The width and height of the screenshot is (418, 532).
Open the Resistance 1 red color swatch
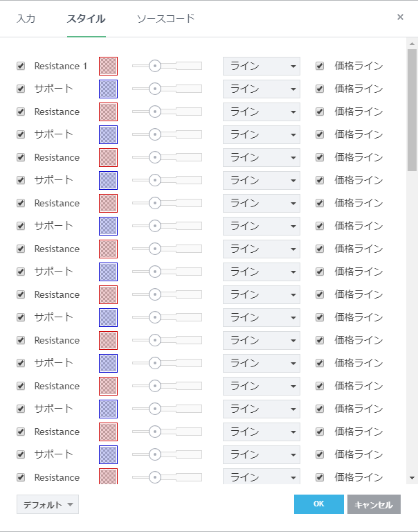[108, 66]
